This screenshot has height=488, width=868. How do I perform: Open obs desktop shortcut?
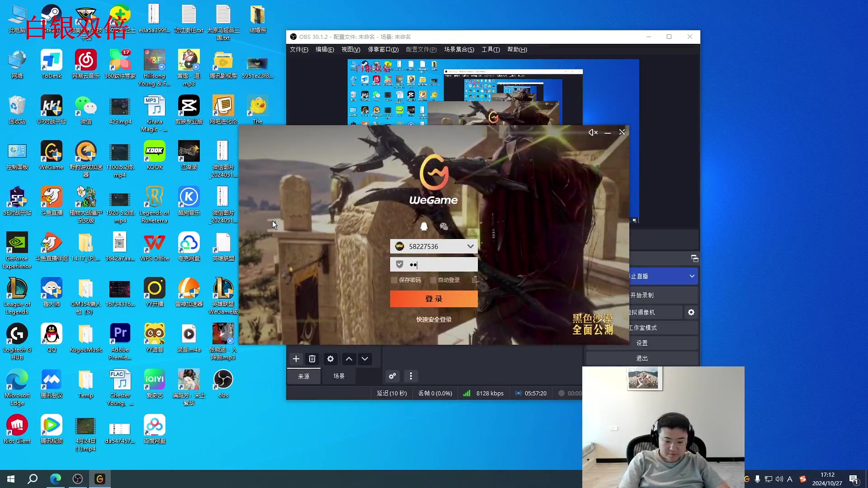(223, 383)
